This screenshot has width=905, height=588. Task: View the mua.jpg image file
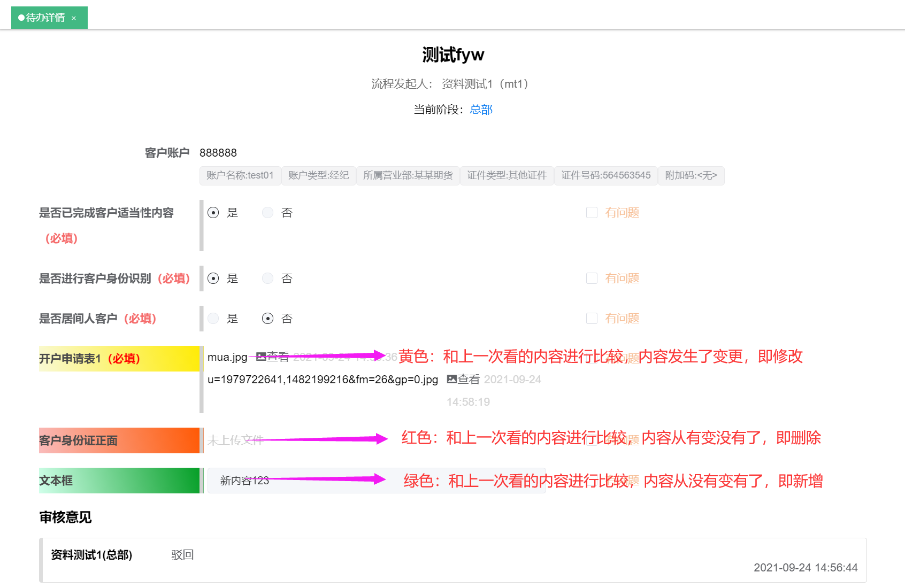pyautogui.click(x=273, y=357)
